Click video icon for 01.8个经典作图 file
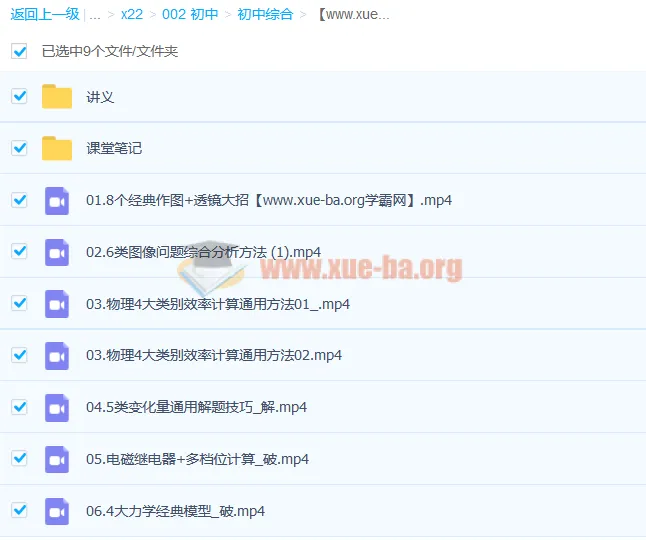Image resolution: width=646 pixels, height=540 pixels. click(57, 200)
